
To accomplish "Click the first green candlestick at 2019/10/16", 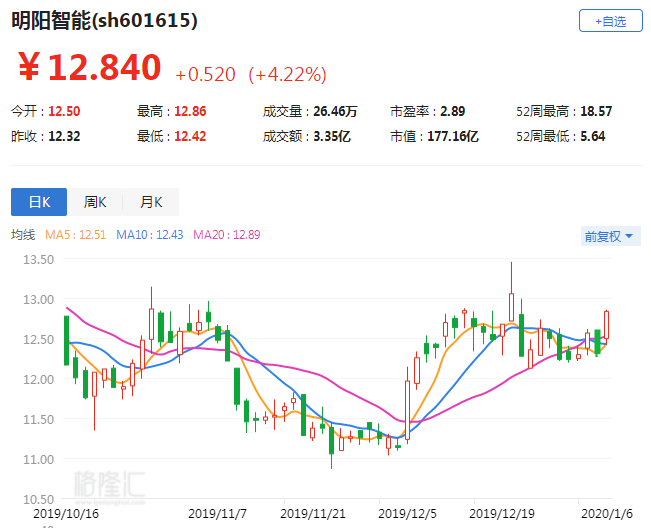I will point(66,340).
